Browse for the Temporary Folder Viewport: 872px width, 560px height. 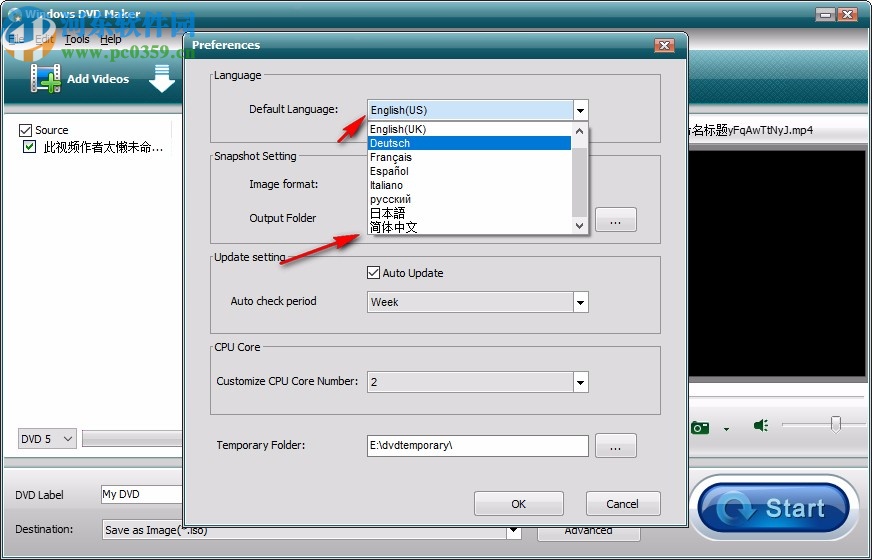(x=616, y=446)
